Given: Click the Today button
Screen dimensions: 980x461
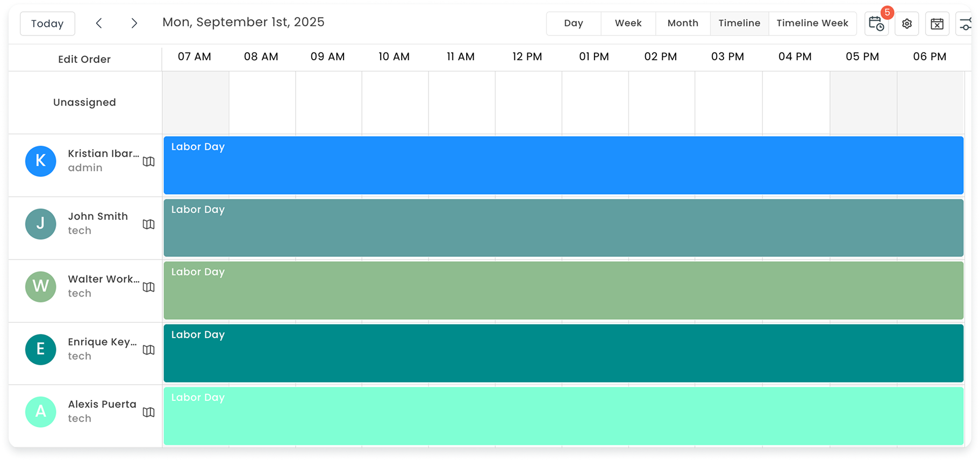Looking at the screenshot, I should pyautogui.click(x=47, y=24).
